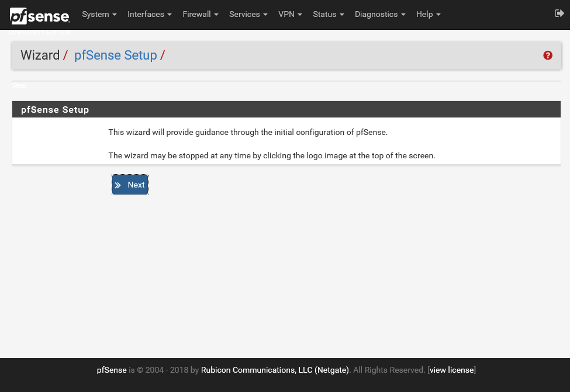Visit Rubicon Communications, LLC (Netgate) link
This screenshot has height=392, width=570.
[x=275, y=370]
